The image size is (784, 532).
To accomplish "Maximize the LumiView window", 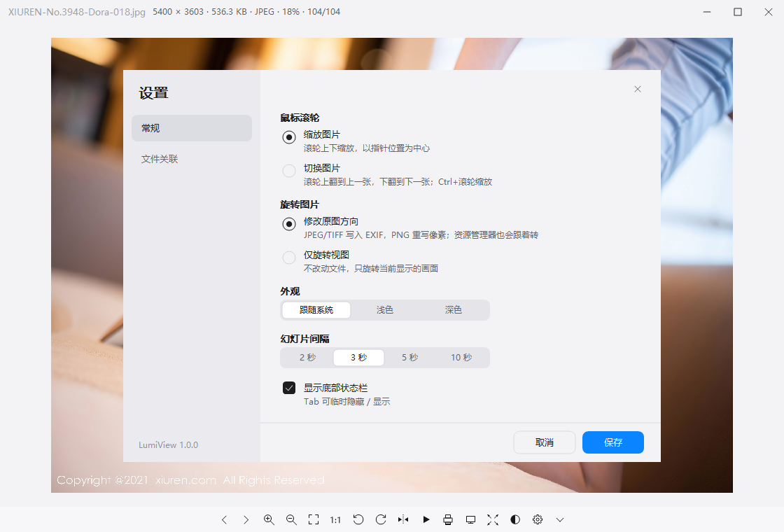I will [x=738, y=12].
